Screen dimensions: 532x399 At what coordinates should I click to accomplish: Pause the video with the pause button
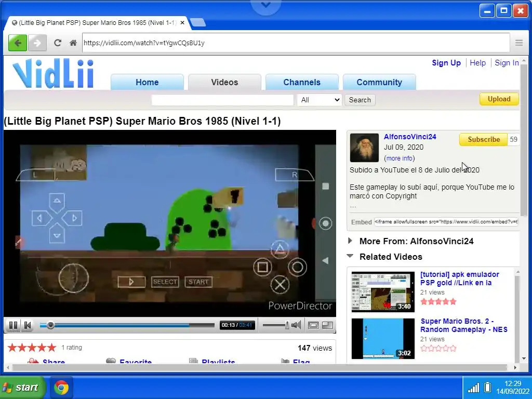tap(13, 325)
